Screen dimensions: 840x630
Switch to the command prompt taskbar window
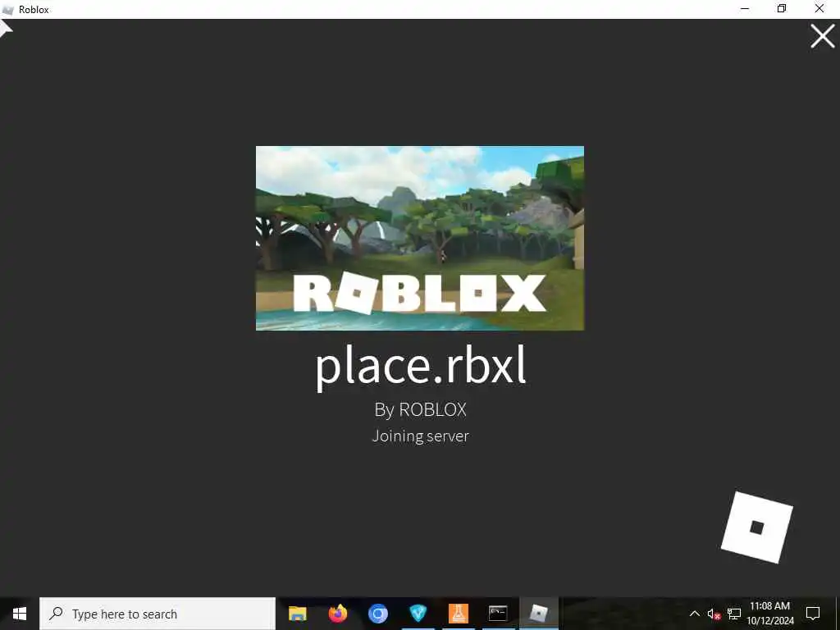498,614
